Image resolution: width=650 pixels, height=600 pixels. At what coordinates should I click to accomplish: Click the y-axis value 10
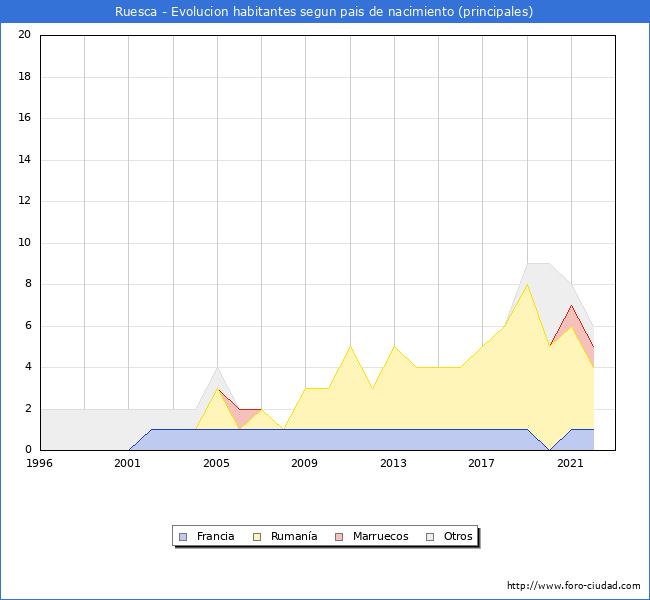[25, 243]
